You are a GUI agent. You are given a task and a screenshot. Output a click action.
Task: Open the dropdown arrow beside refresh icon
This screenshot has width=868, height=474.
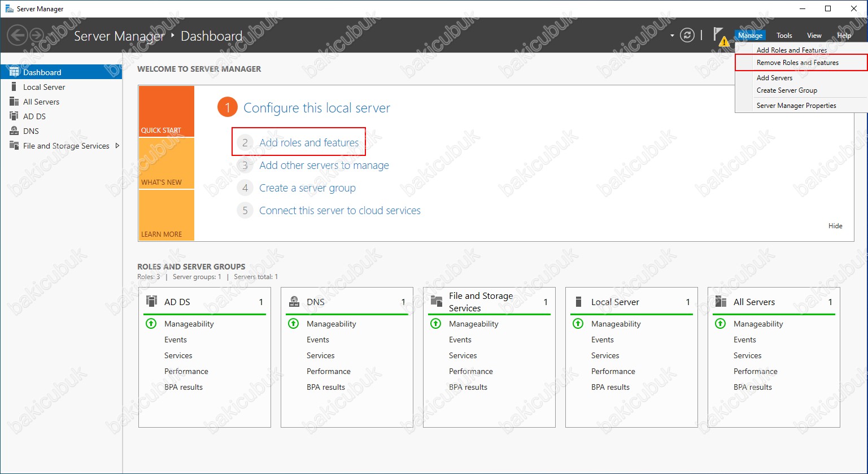[672, 36]
